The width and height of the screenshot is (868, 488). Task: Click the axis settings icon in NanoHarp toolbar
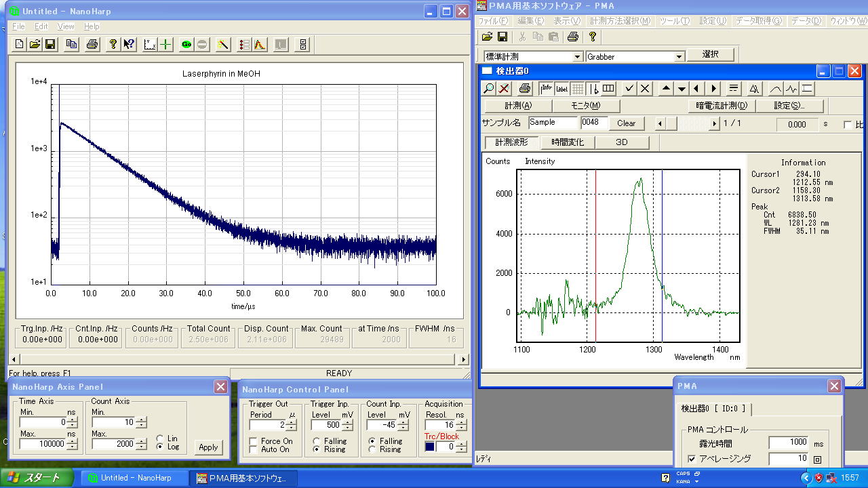(x=151, y=45)
